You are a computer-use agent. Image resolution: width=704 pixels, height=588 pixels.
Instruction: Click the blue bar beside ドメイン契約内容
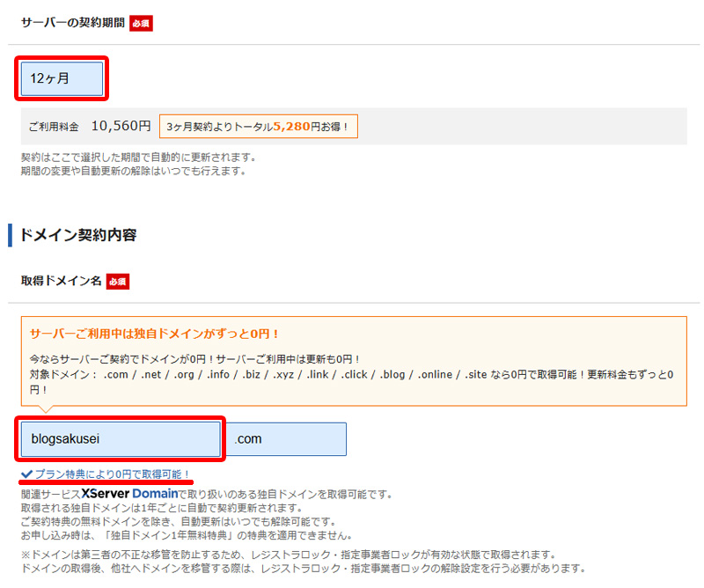(10, 234)
